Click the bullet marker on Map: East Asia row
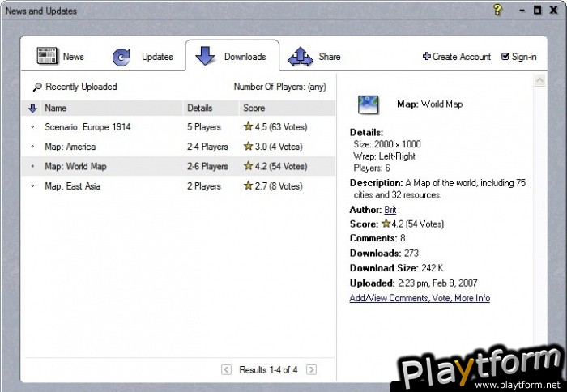 click(33, 186)
